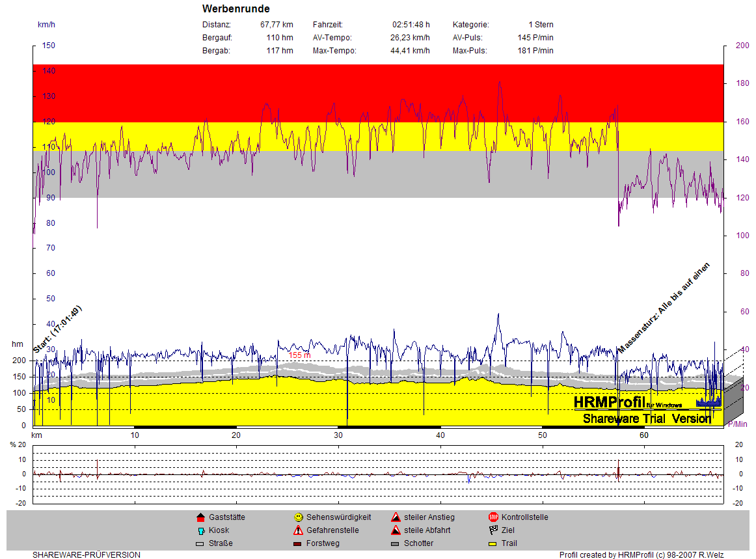Viewport: 756px width, 559px height.
Task: Select the Massensturz annotation label
Action: [664, 308]
